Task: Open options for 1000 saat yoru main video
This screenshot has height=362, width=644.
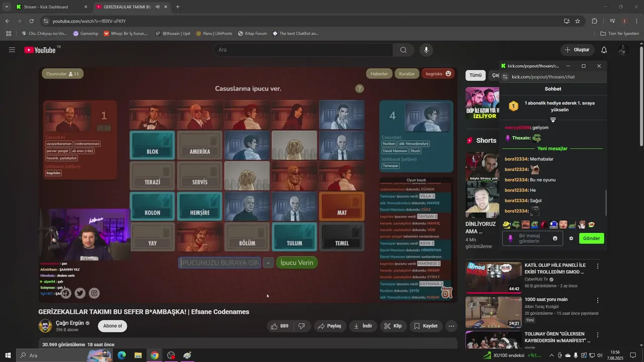Action: tap(598, 300)
